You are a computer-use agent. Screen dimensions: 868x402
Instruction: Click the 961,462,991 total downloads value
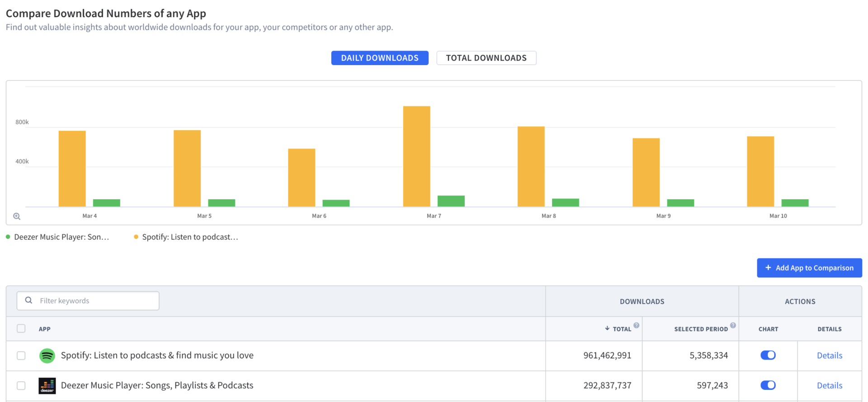(607, 355)
